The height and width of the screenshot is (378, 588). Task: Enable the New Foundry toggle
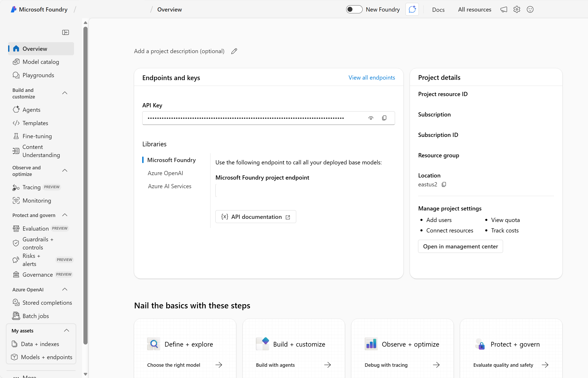pos(354,9)
